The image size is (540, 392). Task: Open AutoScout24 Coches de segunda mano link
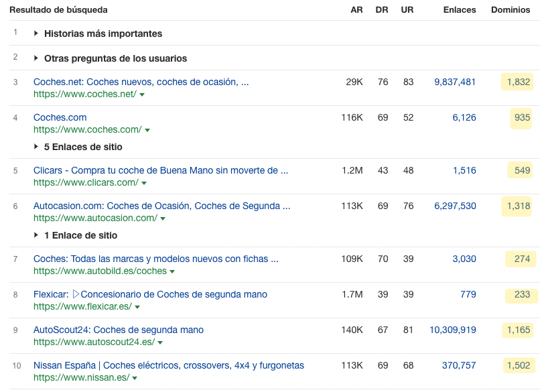pos(119,330)
